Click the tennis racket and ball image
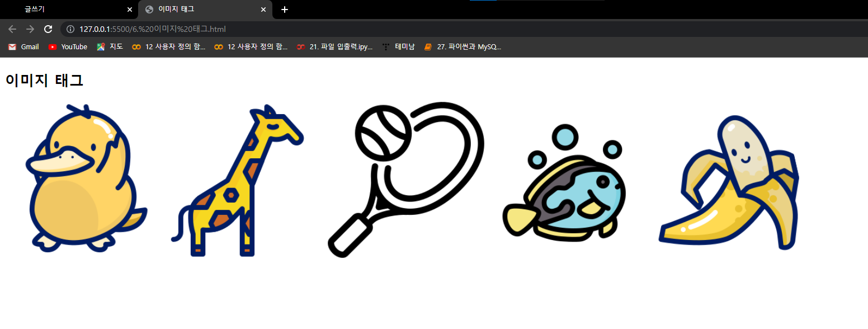 (407, 180)
